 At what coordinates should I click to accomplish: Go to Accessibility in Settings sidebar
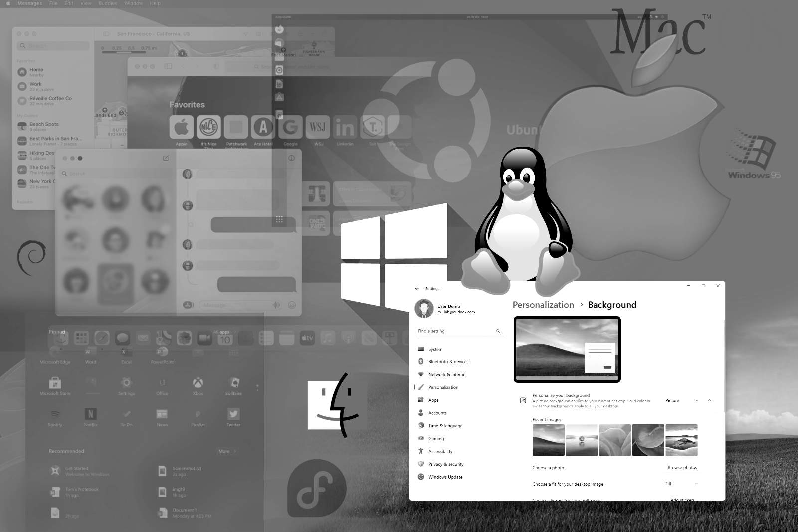pyautogui.click(x=440, y=451)
